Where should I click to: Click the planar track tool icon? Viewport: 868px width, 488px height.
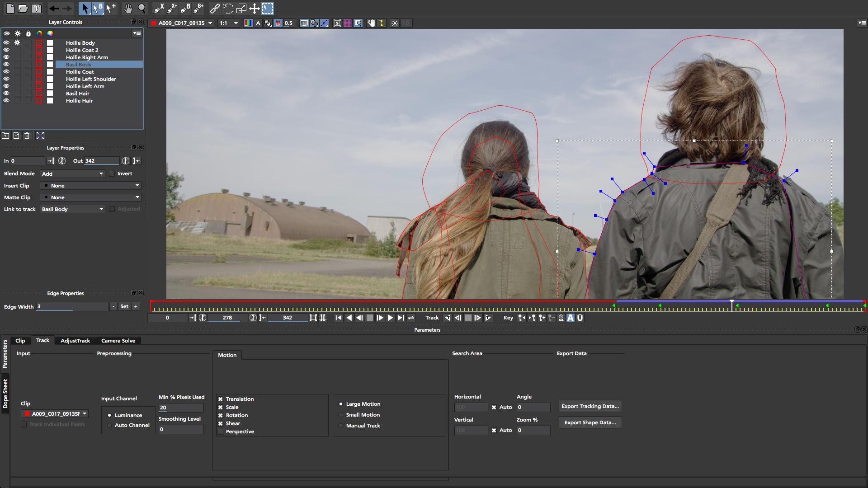point(269,8)
